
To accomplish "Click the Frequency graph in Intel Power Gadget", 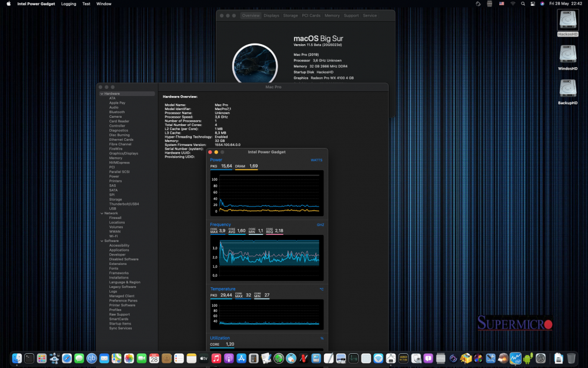I will click(x=267, y=258).
